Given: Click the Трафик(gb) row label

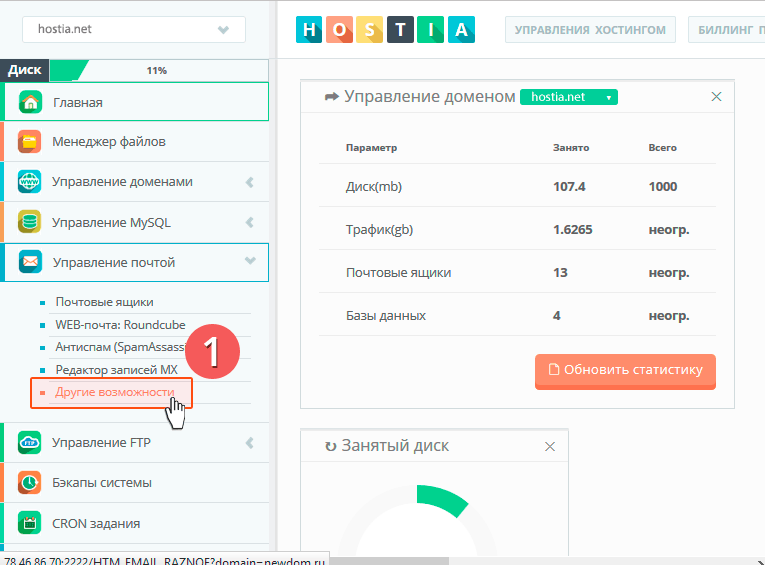Looking at the screenshot, I should tap(379, 230).
